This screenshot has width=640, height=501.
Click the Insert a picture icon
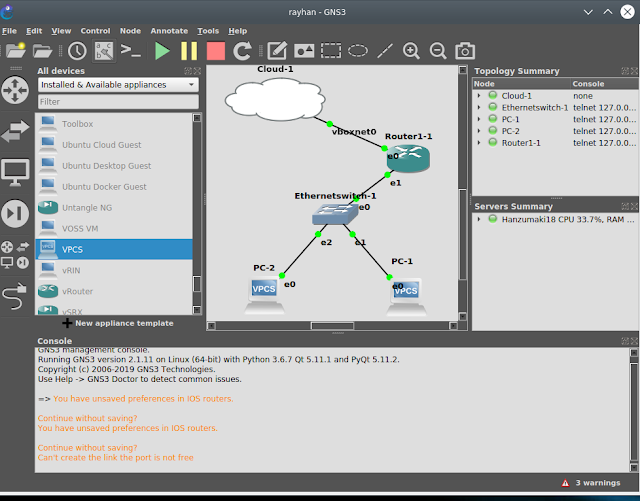click(x=304, y=51)
